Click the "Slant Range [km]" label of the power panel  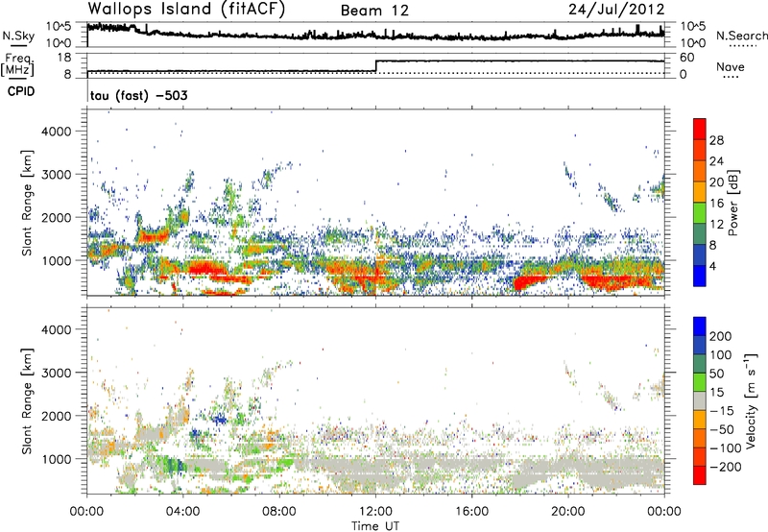pos(27,203)
